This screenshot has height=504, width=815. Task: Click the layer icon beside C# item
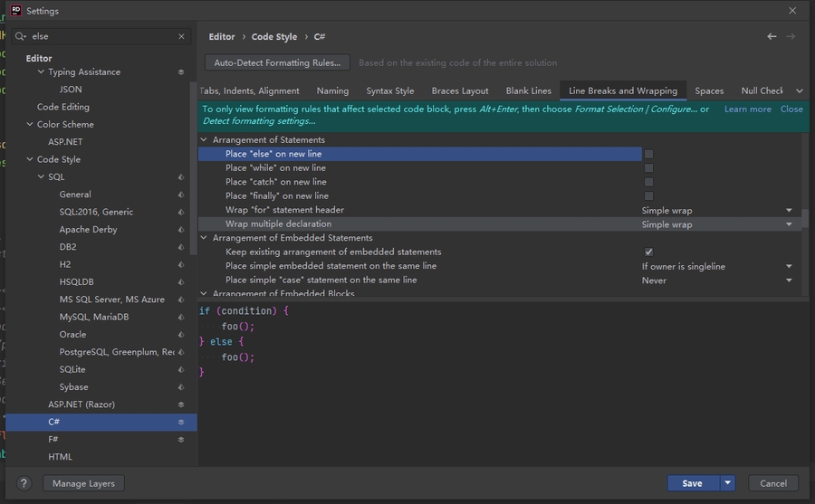pyautogui.click(x=181, y=422)
